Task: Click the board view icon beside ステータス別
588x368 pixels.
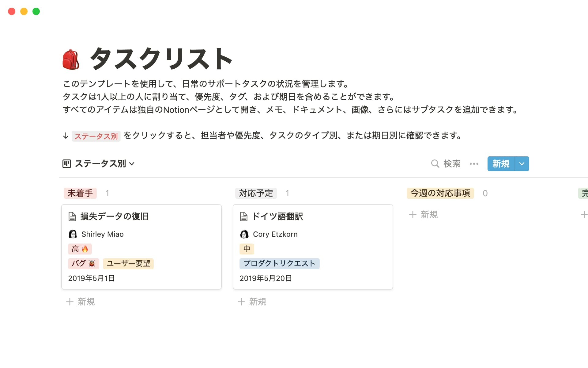Action: [67, 164]
